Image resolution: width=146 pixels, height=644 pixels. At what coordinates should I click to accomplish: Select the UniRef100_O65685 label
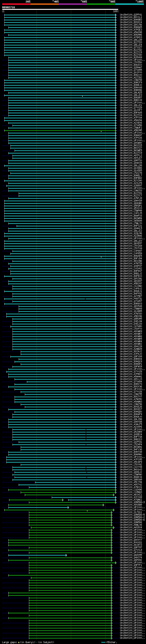tap(131, 221)
